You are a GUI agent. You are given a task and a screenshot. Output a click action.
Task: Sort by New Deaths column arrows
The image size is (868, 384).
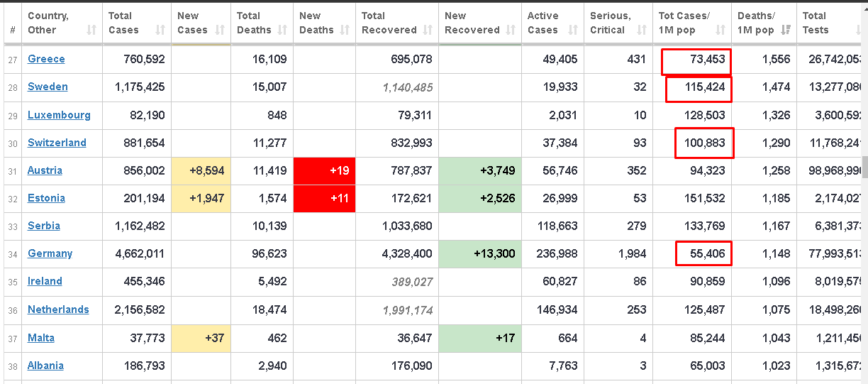[345, 30]
